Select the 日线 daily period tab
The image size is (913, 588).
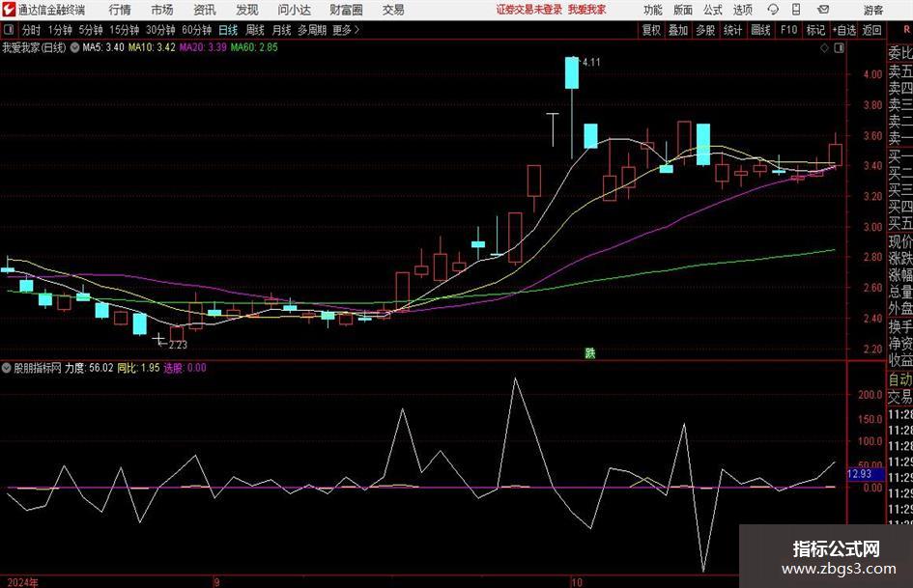click(x=228, y=30)
